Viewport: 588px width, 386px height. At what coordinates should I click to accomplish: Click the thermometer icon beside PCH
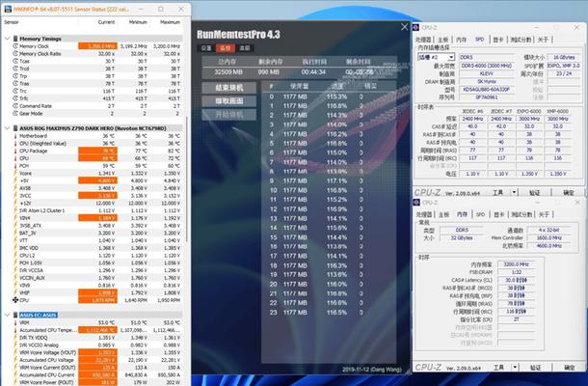tap(15, 166)
